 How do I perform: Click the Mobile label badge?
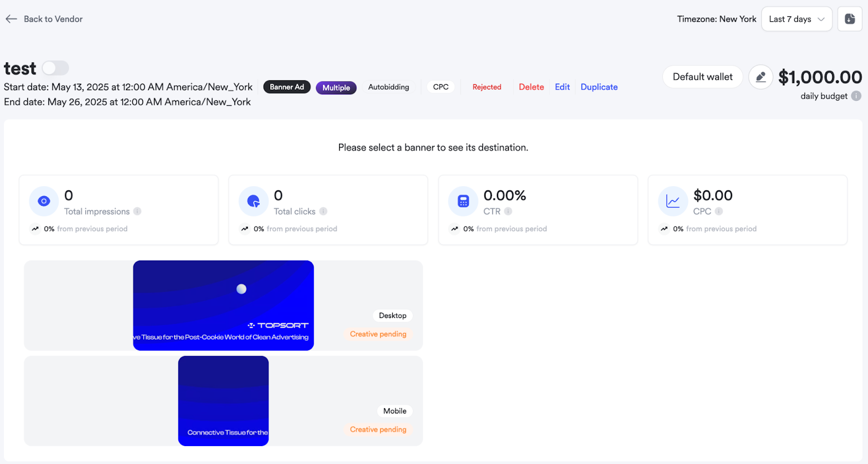(x=395, y=411)
